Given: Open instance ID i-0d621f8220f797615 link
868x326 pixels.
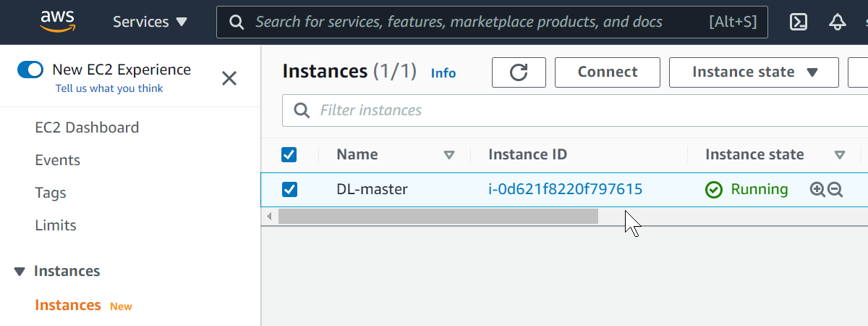Looking at the screenshot, I should pyautogui.click(x=565, y=190).
